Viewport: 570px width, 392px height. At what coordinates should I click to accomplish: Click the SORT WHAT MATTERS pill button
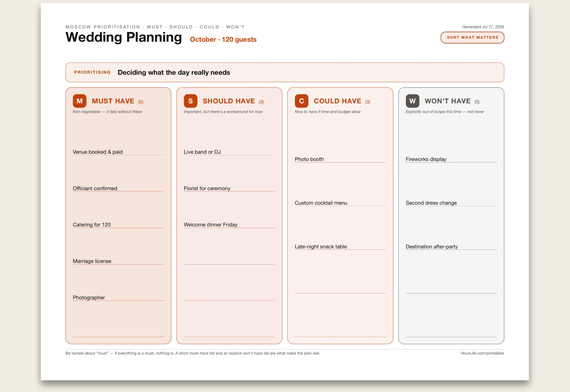(472, 37)
